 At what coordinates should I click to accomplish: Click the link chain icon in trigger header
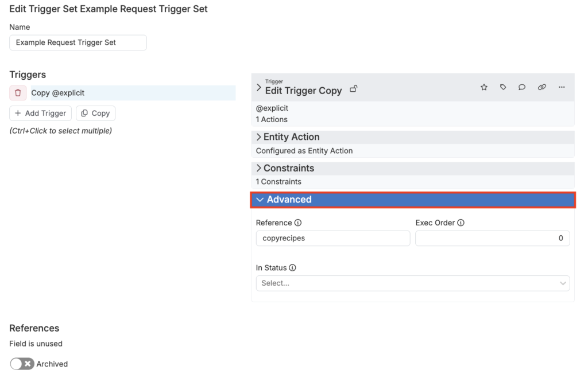[541, 87]
